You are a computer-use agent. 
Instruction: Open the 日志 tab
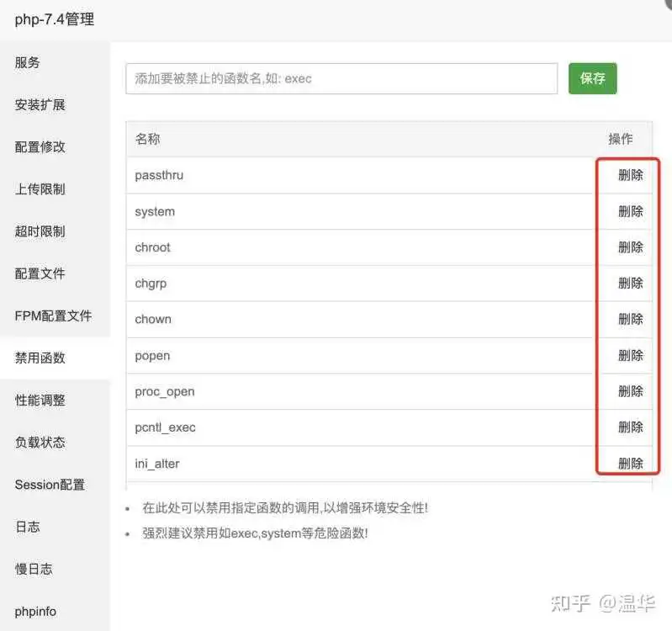[x=28, y=527]
